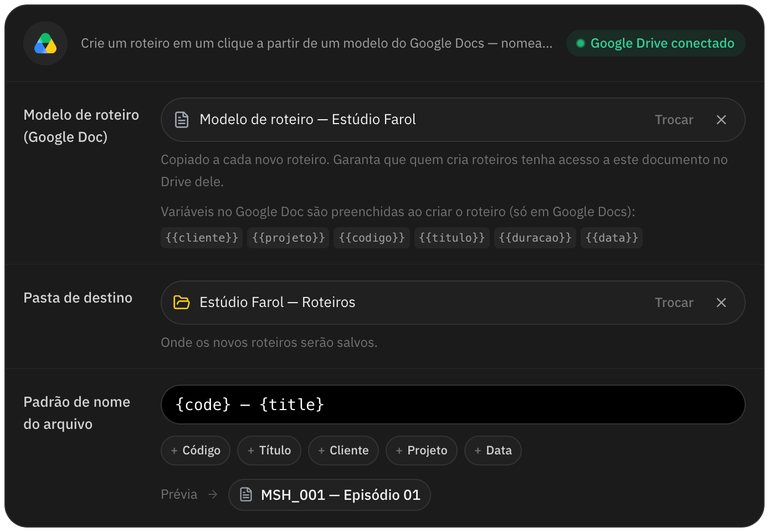Click the Estúdio Farol — Roteiros folder name
Viewport: 769px width, 532px height.
278,303
